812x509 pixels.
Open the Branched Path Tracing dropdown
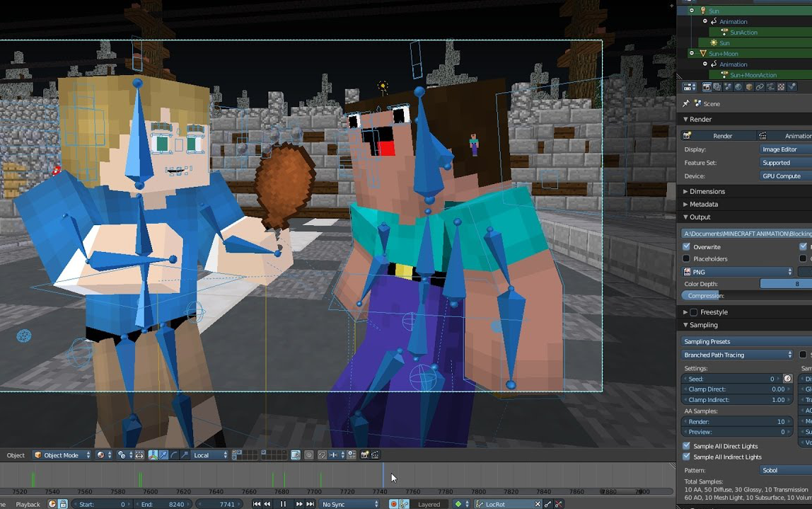coord(738,355)
